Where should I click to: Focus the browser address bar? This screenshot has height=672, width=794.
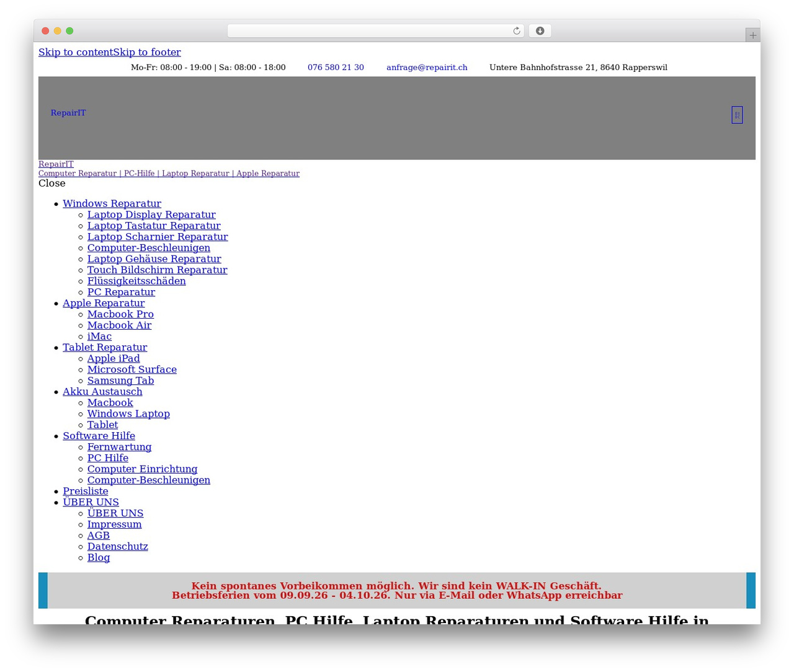coord(375,31)
